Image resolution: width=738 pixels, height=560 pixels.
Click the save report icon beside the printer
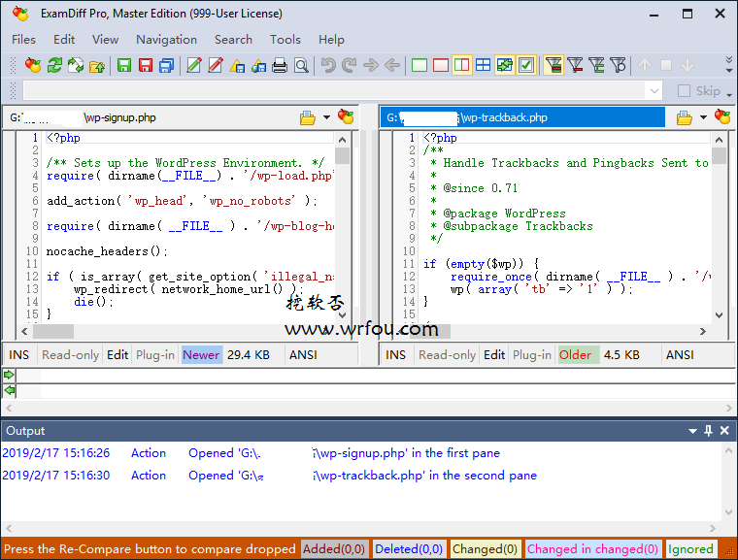click(x=258, y=65)
